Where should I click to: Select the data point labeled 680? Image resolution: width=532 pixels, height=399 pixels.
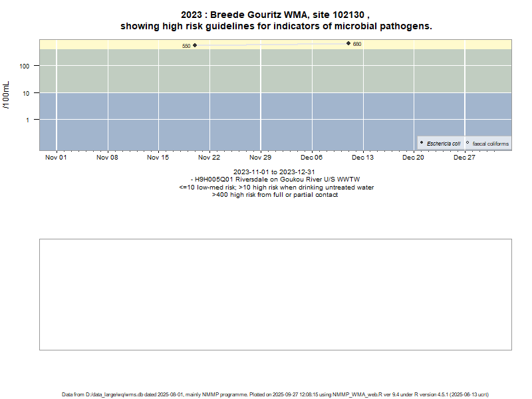[x=348, y=43]
